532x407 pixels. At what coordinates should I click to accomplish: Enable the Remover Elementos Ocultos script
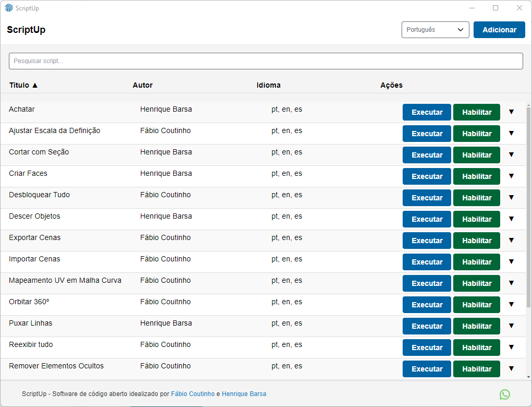point(477,369)
